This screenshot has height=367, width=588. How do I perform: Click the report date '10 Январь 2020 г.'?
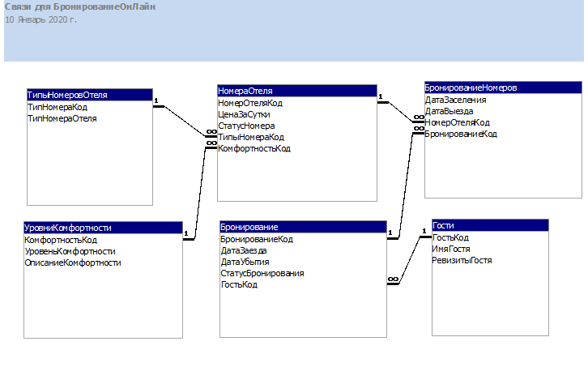[40, 19]
